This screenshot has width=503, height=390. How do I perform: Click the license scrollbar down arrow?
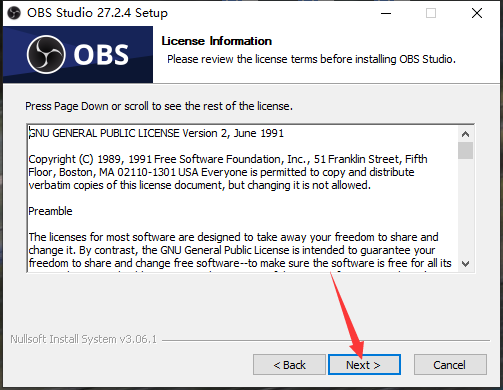coord(466,264)
